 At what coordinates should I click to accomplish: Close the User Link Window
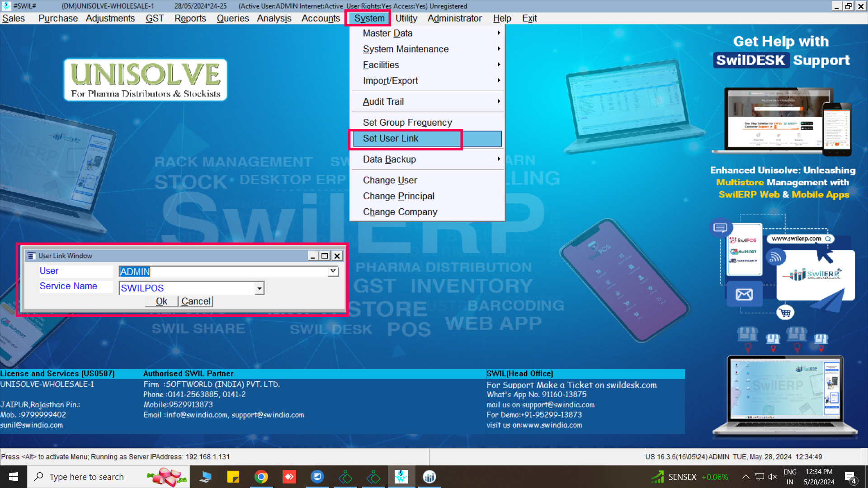click(337, 256)
